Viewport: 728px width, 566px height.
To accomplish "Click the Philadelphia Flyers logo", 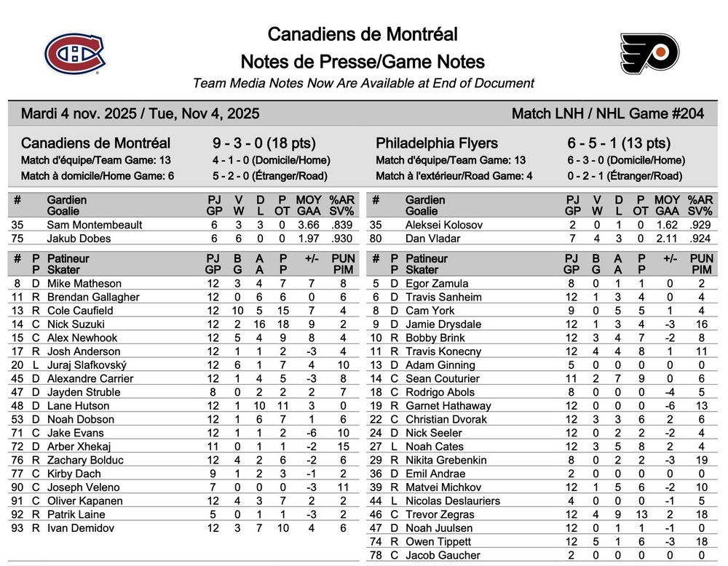I will [649, 54].
